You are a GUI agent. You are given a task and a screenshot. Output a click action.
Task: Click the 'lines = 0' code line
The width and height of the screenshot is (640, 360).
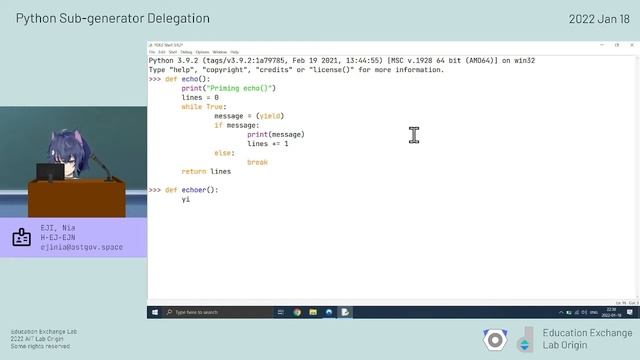coord(200,98)
